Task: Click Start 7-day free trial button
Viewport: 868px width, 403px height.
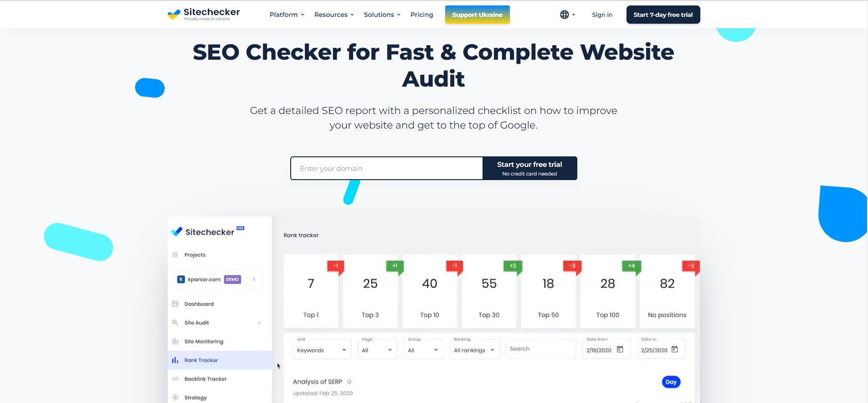Action: pos(663,15)
